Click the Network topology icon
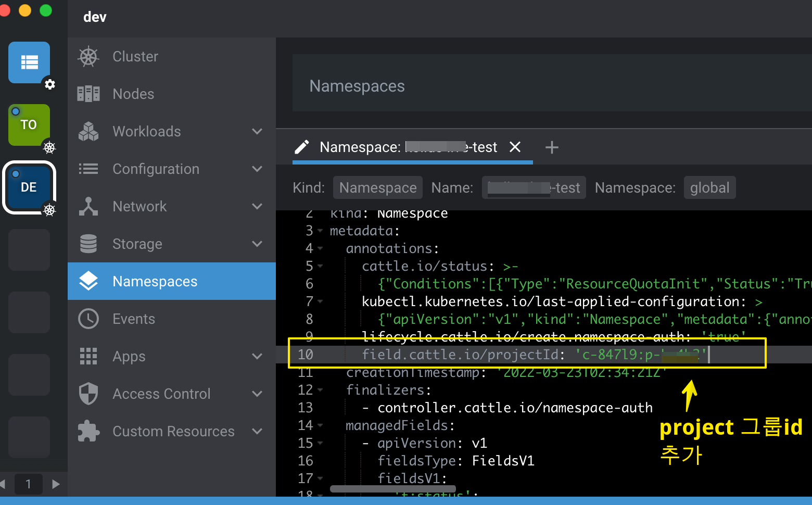The image size is (812, 505). (x=88, y=206)
